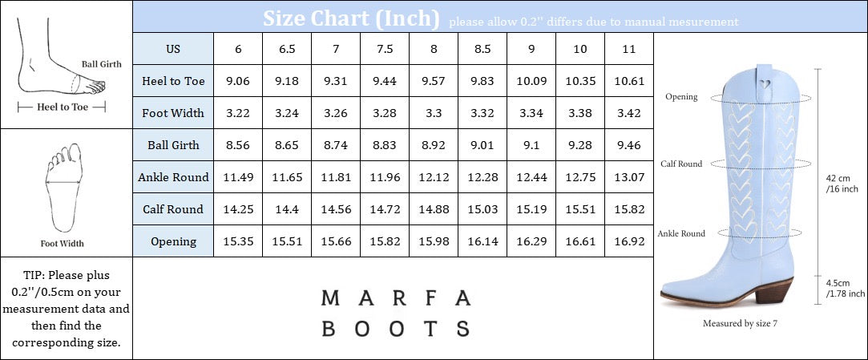Screen dimensions: 868x360
Task: Click the US size 11 column header
Action: (629, 49)
